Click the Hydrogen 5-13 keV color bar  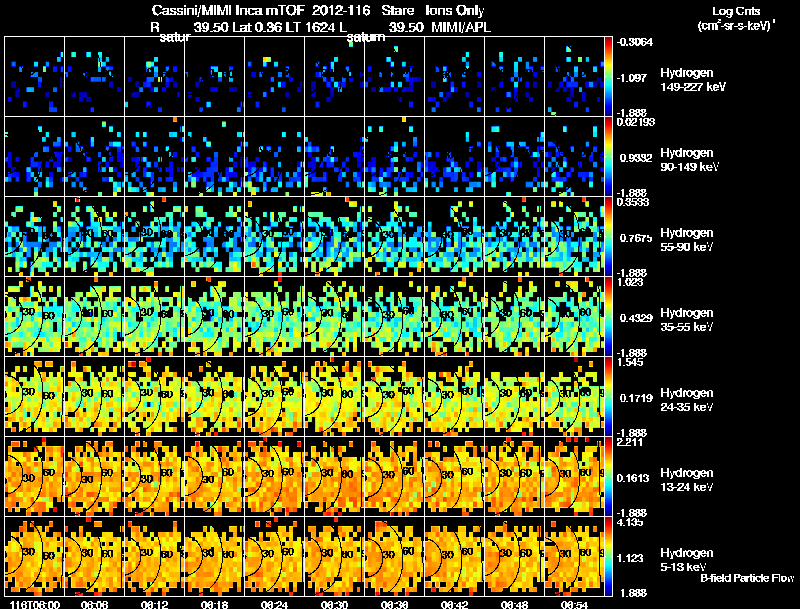[x=608, y=556]
